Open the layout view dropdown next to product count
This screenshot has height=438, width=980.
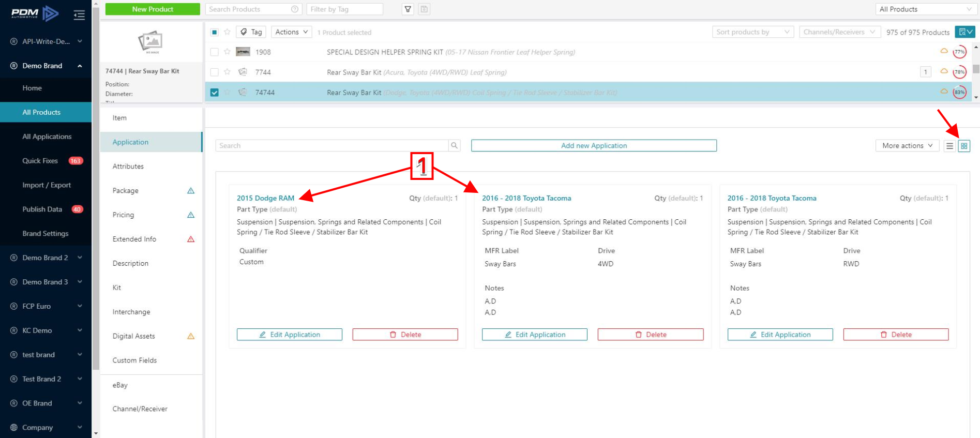pyautogui.click(x=965, y=32)
